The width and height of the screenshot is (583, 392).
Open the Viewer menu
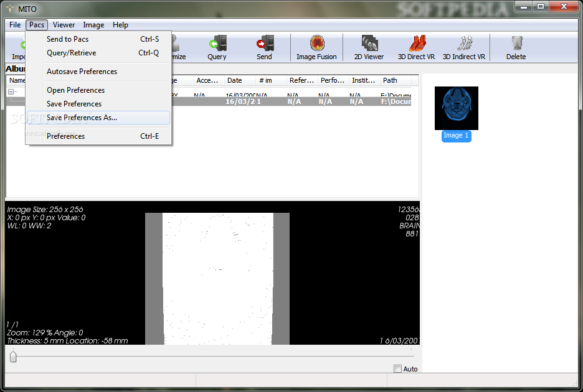pyautogui.click(x=64, y=25)
